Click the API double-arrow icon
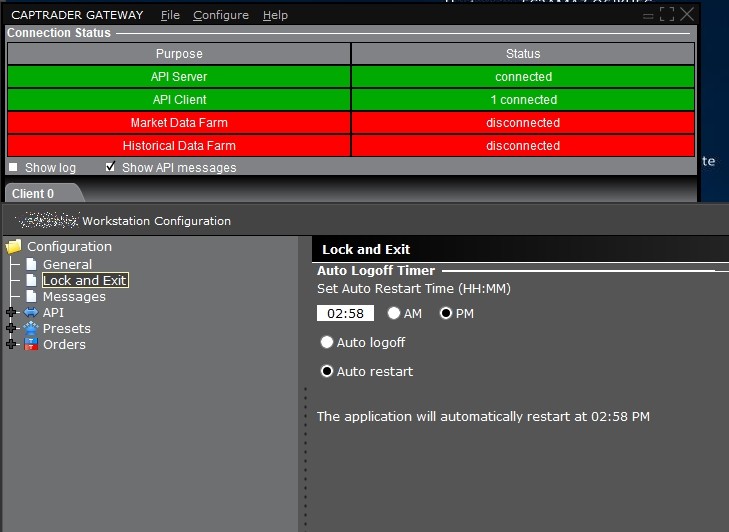 [31, 312]
